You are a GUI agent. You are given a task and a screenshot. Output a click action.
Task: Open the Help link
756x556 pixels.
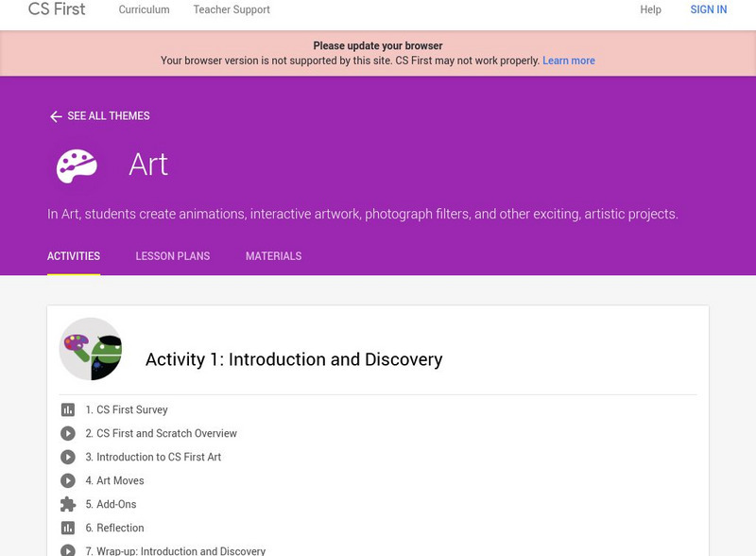(x=650, y=9)
